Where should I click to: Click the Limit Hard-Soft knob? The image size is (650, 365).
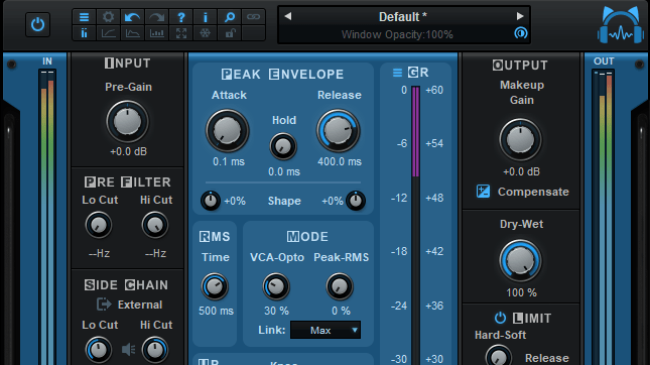pos(498,356)
